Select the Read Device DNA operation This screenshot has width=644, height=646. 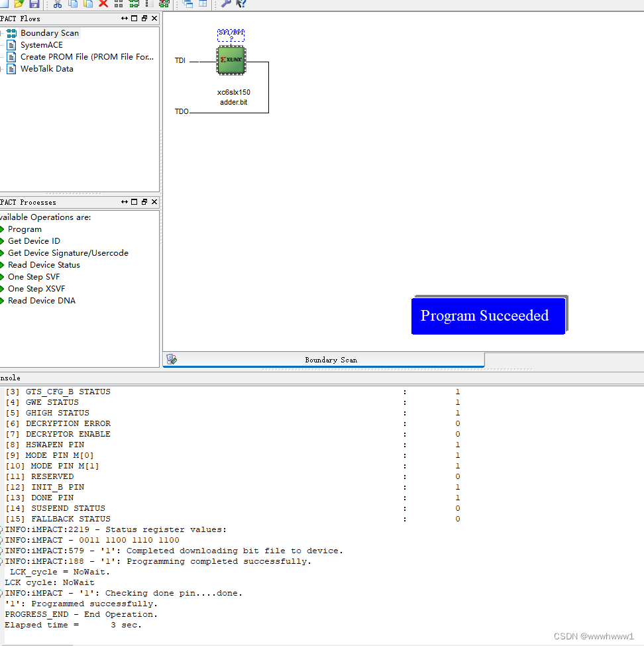pyautogui.click(x=41, y=300)
